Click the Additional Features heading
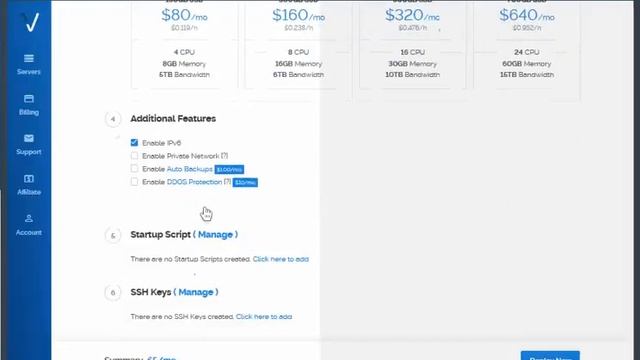This screenshot has width=640, height=360. (x=173, y=119)
